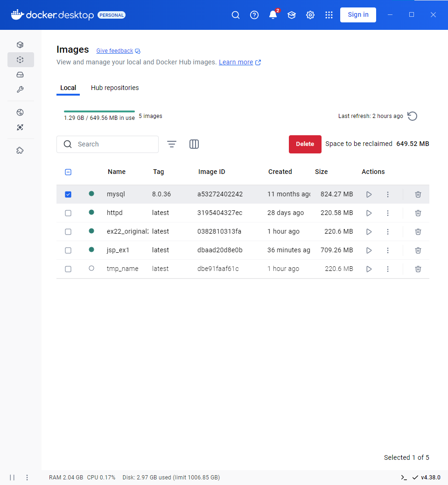Check the jsp_ex1 image checkbox
Viewport: 448px width, 485px height.
tap(68, 250)
